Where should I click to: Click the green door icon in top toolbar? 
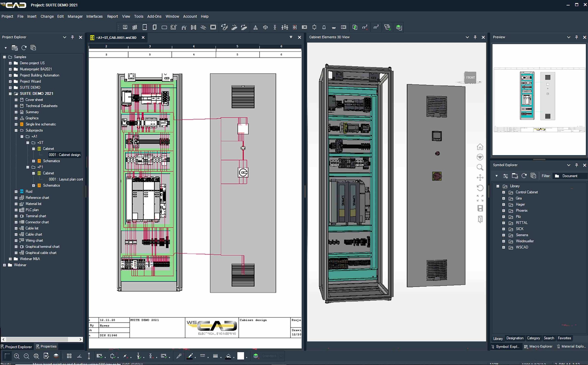pos(355,27)
